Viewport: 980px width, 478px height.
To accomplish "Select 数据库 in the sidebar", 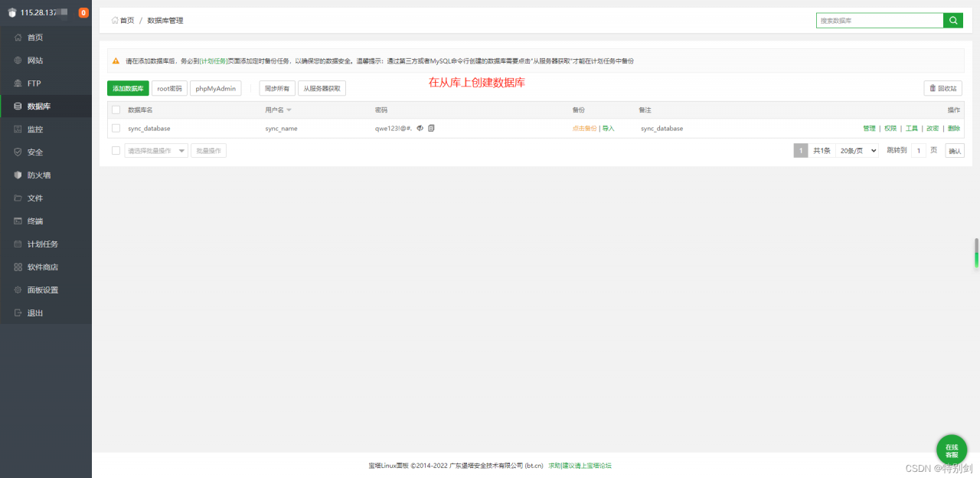I will [x=46, y=106].
